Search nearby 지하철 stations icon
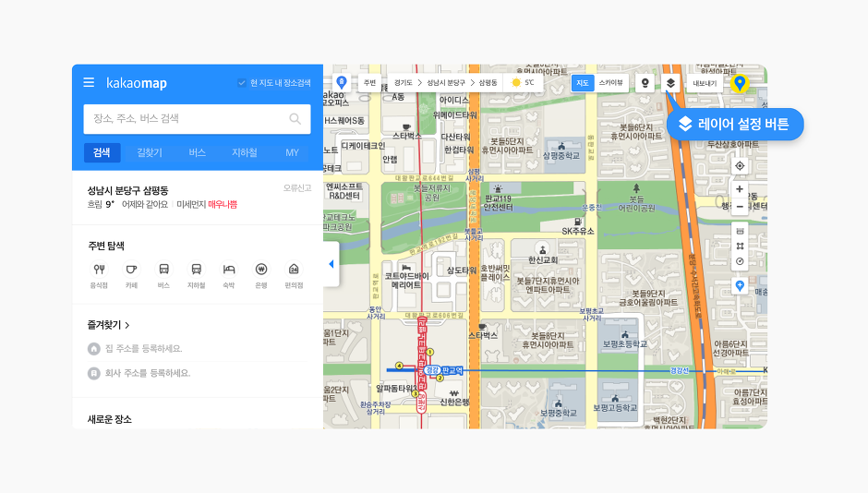The image size is (868, 493). pos(196,270)
